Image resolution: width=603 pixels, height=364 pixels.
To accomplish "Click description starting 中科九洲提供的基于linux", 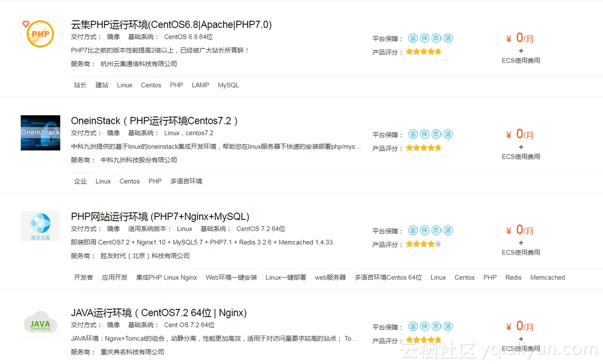I will tap(216, 147).
